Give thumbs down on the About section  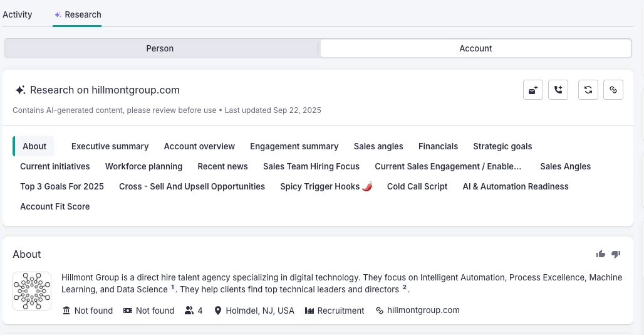(616, 254)
